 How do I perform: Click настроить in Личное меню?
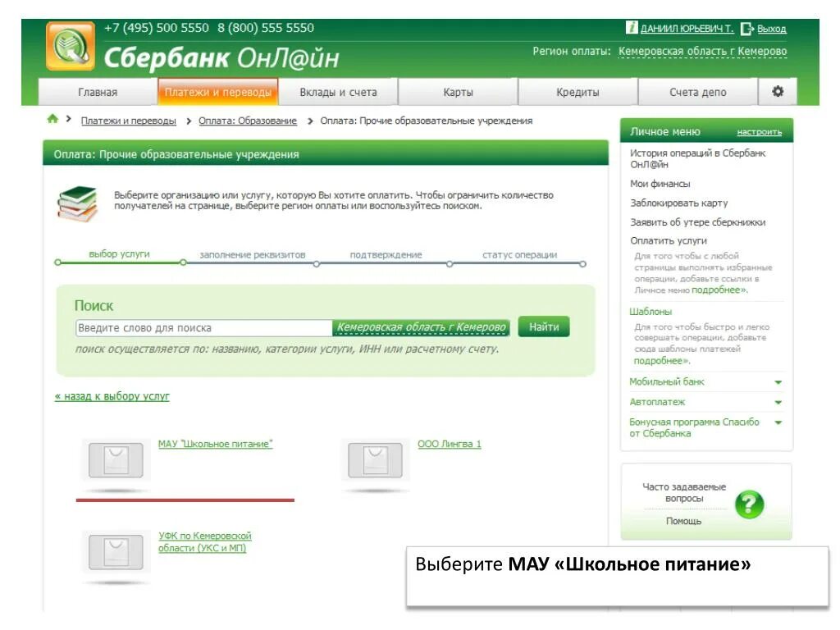[x=759, y=132]
